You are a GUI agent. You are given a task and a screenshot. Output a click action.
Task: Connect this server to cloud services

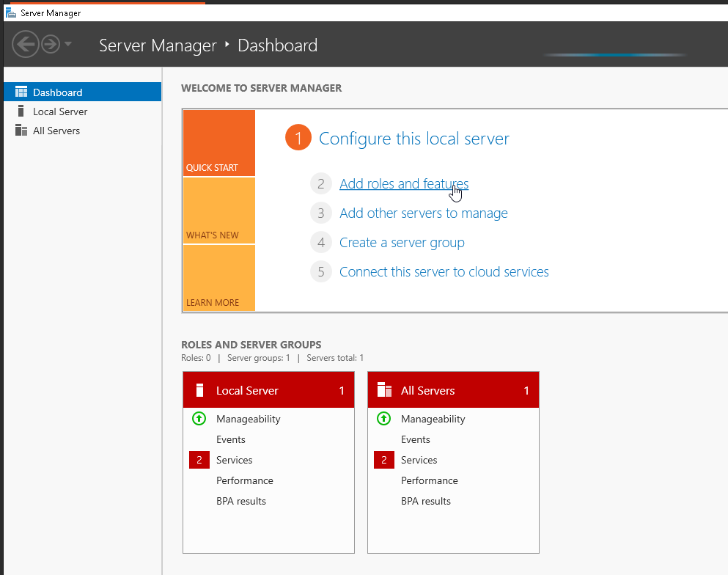pos(444,272)
